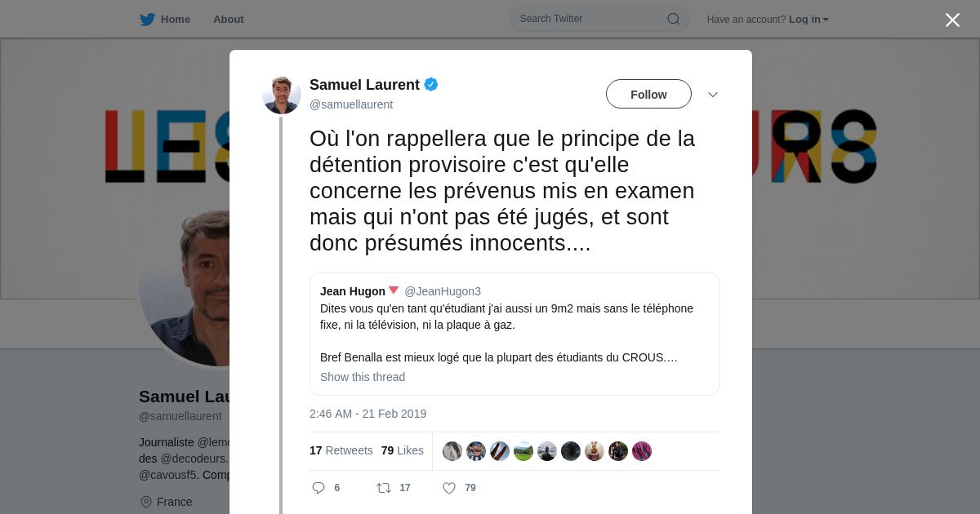
Task: View the 79 Likes list
Action: click(x=403, y=450)
